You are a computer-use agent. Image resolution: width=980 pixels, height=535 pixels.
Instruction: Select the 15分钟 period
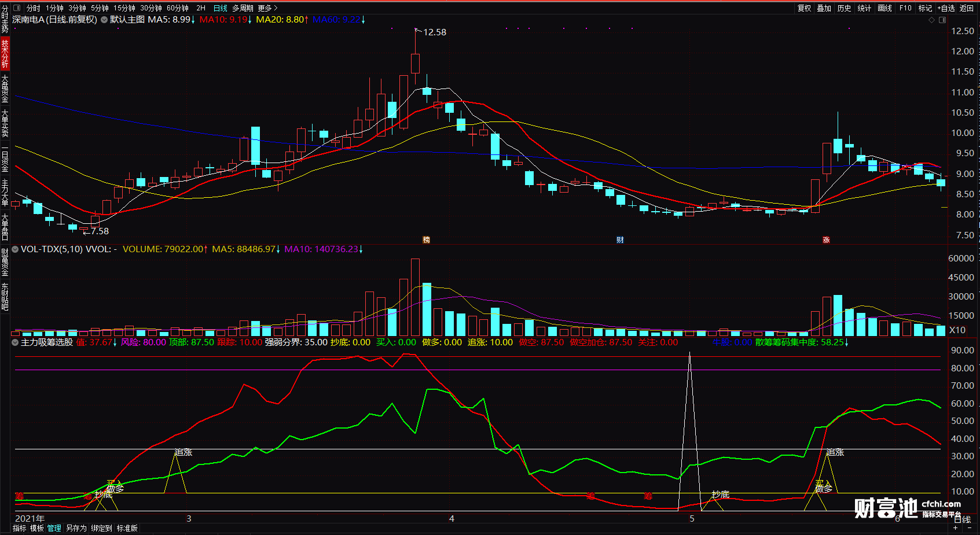pos(124,8)
